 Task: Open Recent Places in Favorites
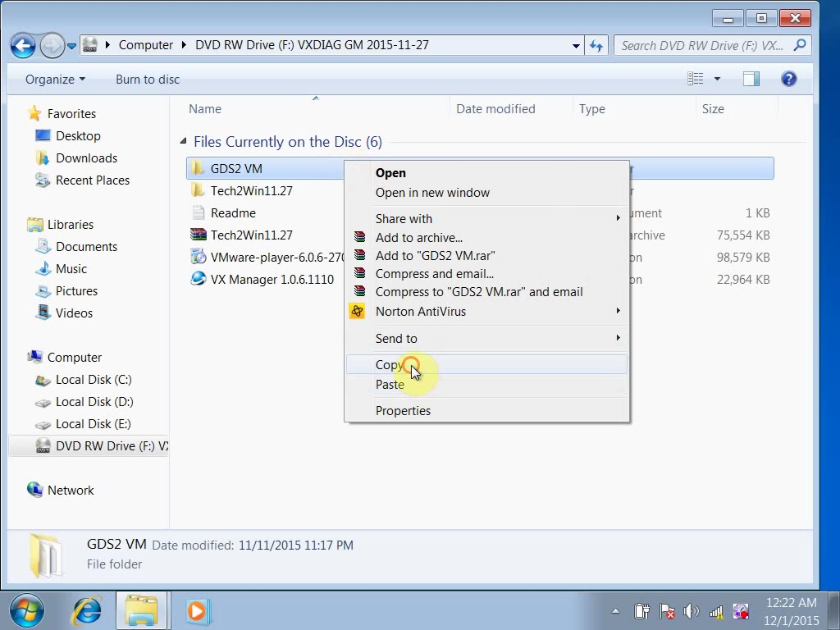[92, 180]
